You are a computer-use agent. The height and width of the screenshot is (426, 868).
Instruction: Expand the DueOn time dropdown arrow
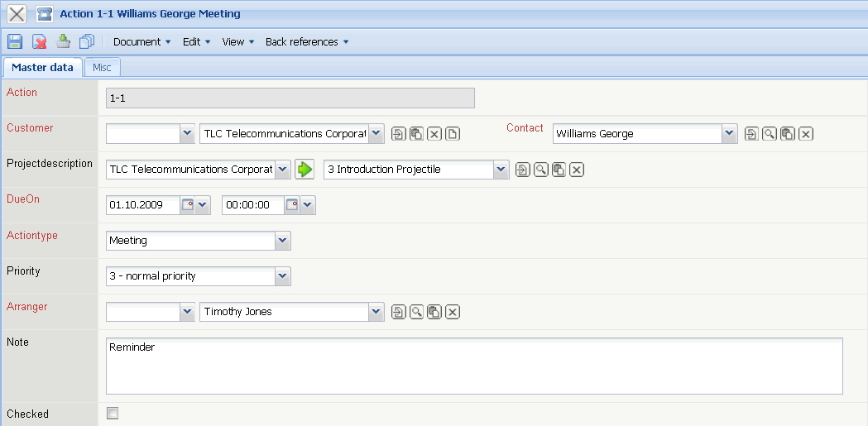308,204
